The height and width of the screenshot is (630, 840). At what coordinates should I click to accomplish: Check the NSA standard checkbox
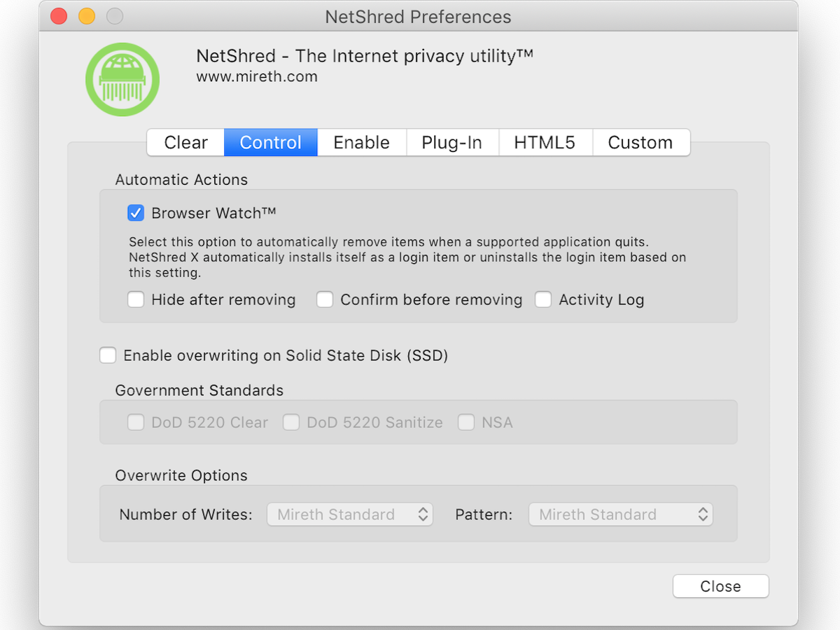coord(466,423)
